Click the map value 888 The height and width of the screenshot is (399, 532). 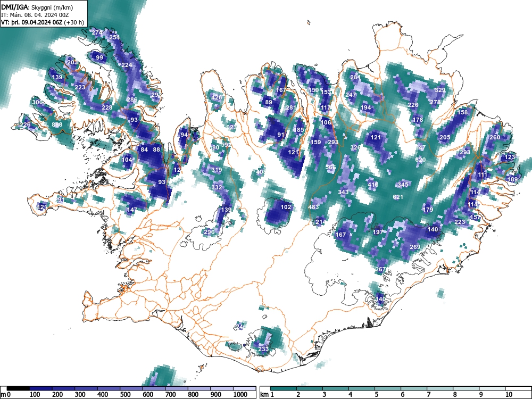pos(57,125)
